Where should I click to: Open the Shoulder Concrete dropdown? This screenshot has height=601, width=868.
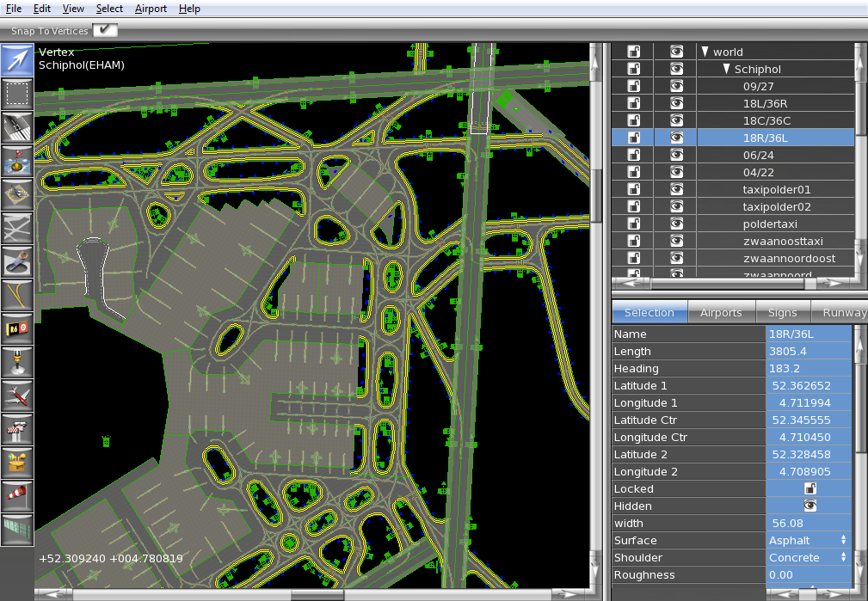click(x=808, y=557)
